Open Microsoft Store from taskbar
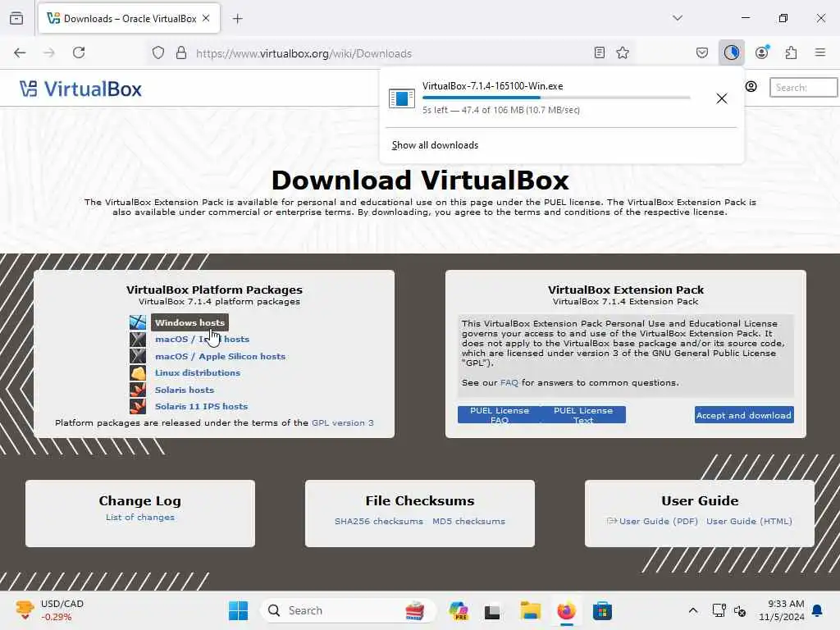This screenshot has width=840, height=630. pos(602,610)
